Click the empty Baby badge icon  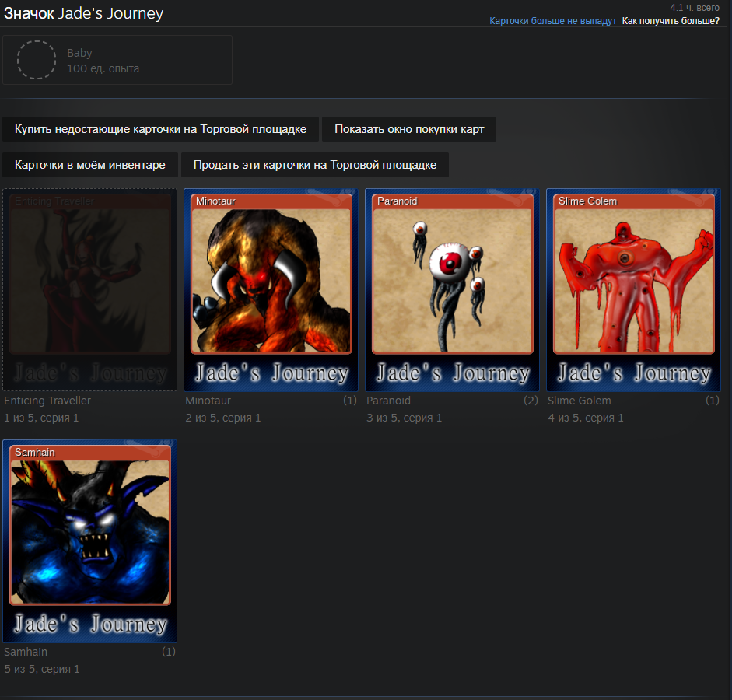tap(37, 60)
